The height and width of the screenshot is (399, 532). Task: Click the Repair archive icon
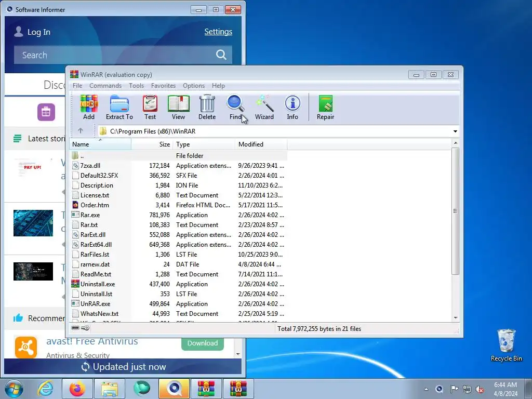(x=325, y=107)
